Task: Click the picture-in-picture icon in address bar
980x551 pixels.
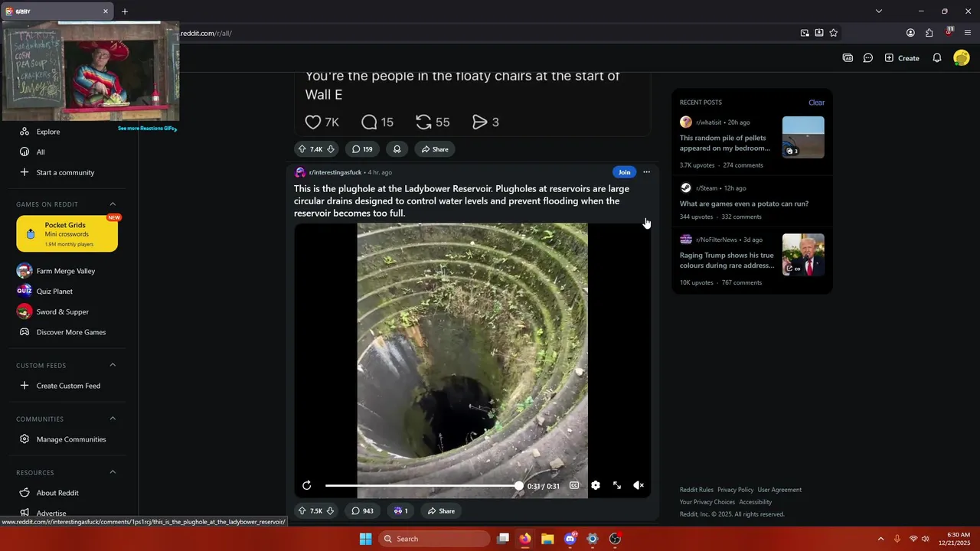Action: (805, 33)
